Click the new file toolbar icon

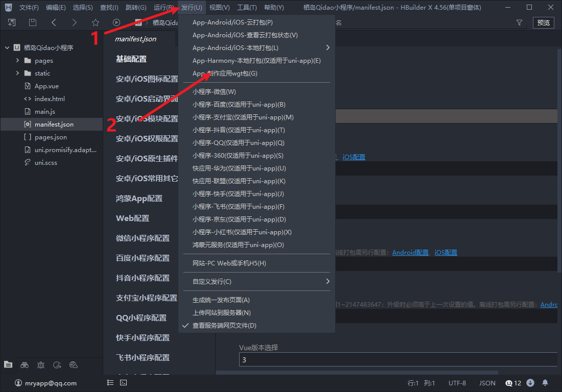point(11,22)
